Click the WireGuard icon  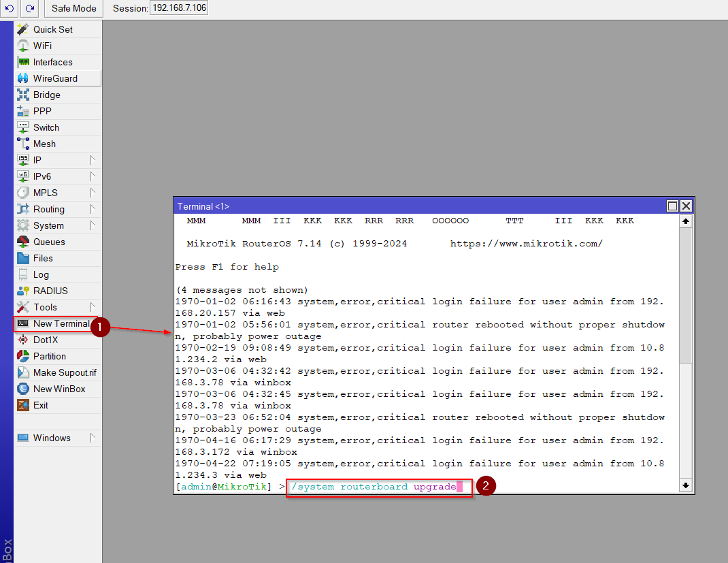[22, 78]
